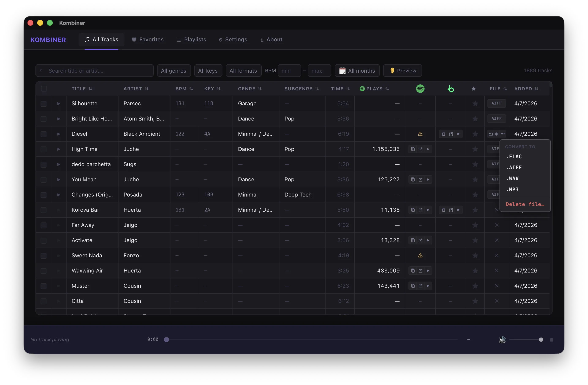Sort by Added date column

[x=526, y=89]
